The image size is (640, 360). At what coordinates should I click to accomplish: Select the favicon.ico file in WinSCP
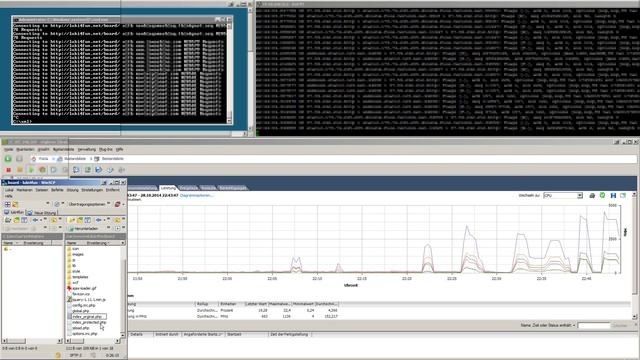(81, 294)
